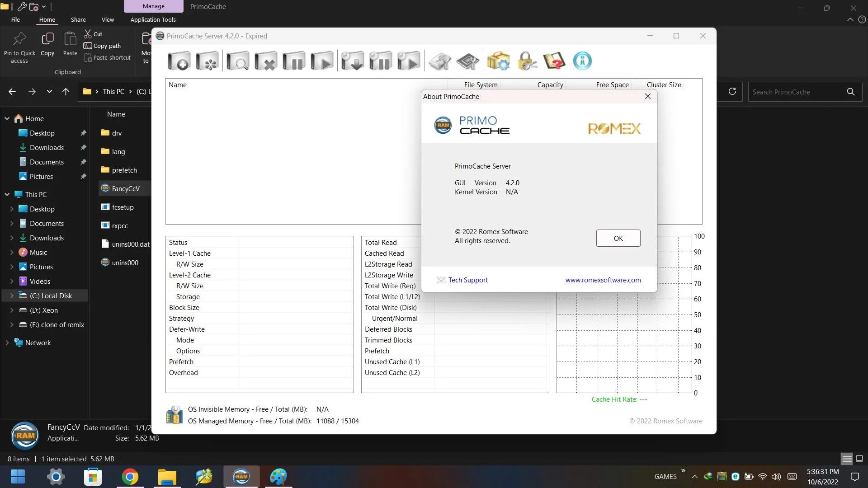This screenshot has width=868, height=488.
Task: Collapse the This PC tree node
Action: (7, 194)
